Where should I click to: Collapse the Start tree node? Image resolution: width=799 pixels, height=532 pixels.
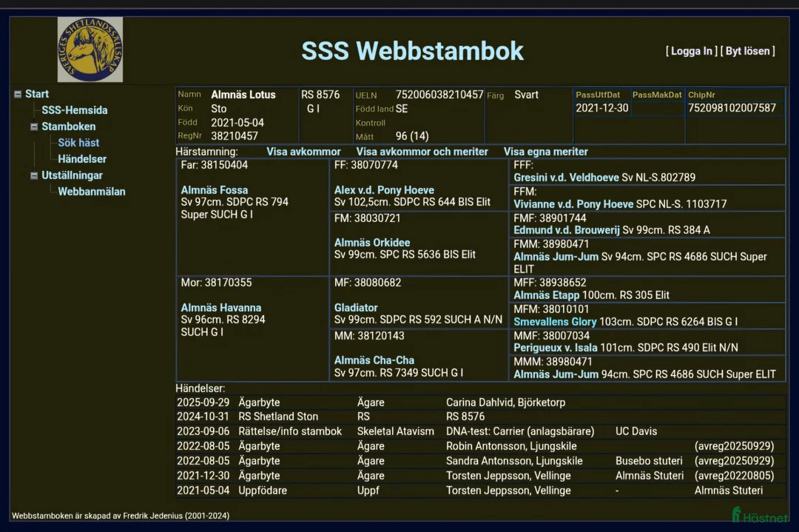18,94
